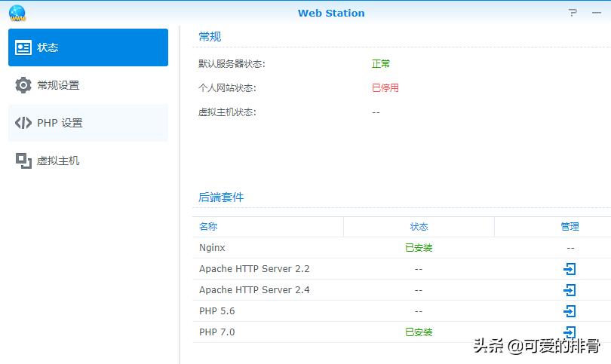
Task: Click the gear icon for 常规设置
Action: click(23, 85)
